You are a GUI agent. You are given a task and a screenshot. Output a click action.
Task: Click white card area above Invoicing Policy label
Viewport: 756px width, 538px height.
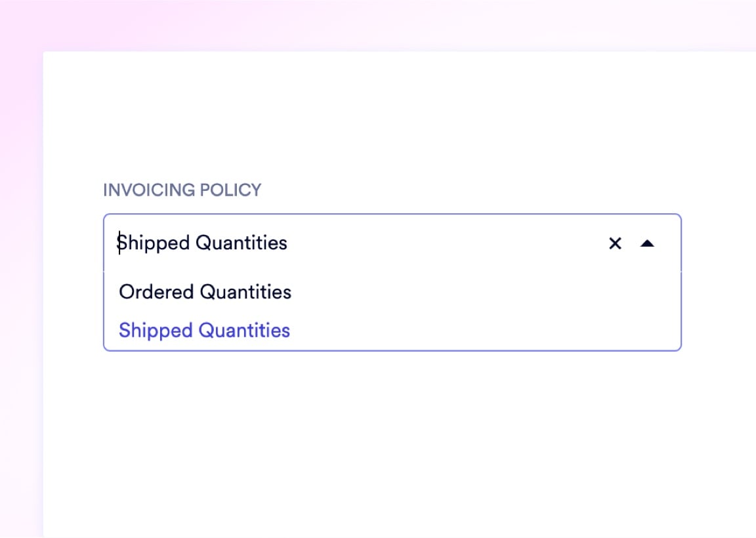coord(394,118)
